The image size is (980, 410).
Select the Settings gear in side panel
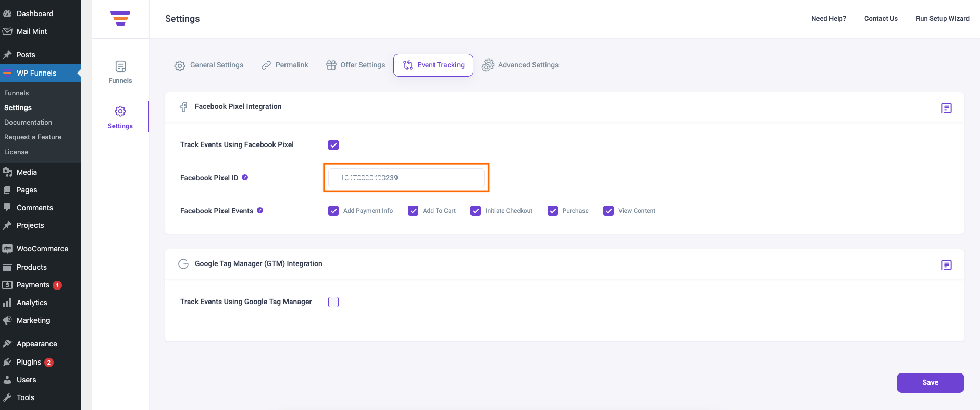click(120, 111)
